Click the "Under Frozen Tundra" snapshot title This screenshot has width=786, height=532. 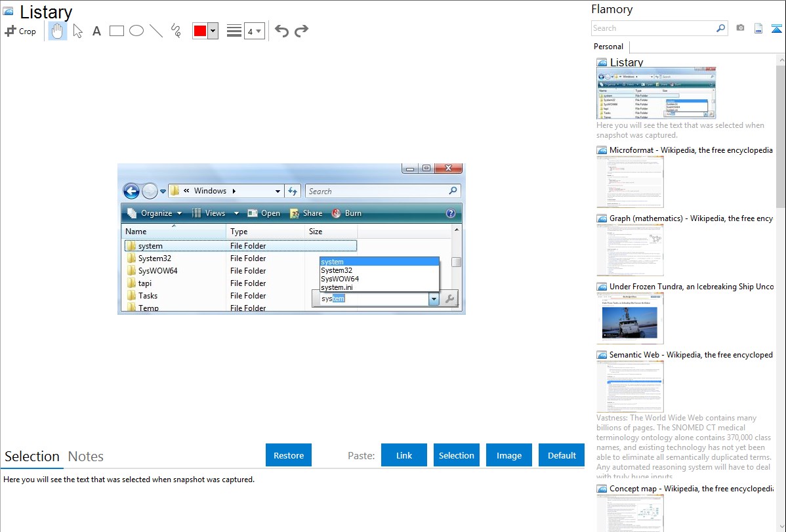tap(692, 287)
